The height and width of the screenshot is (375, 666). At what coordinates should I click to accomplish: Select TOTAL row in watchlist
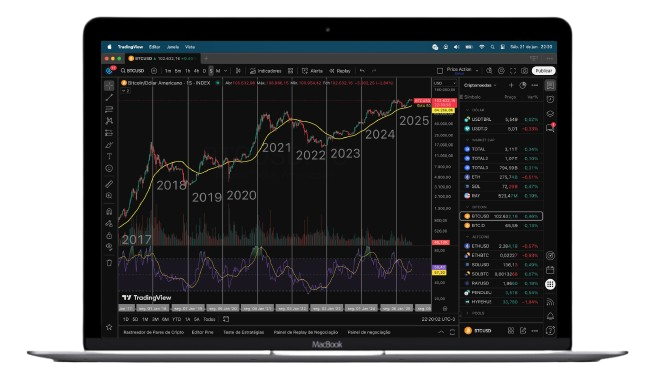[501, 149]
